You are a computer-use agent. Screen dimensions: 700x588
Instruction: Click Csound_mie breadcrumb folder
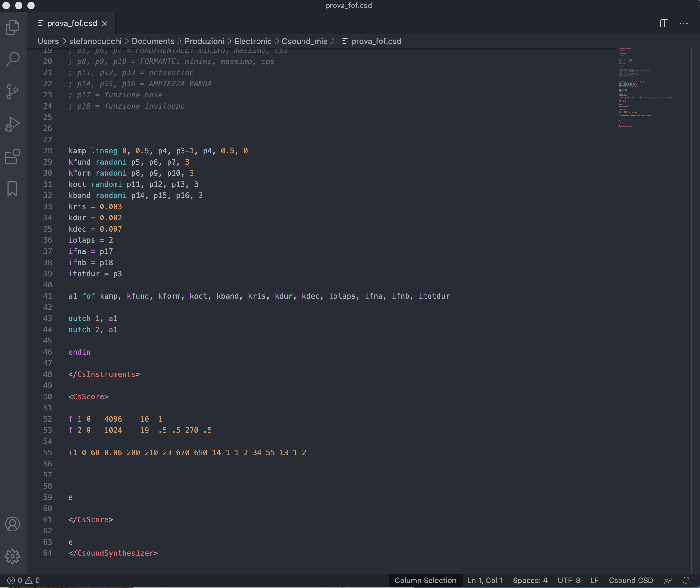coord(304,41)
